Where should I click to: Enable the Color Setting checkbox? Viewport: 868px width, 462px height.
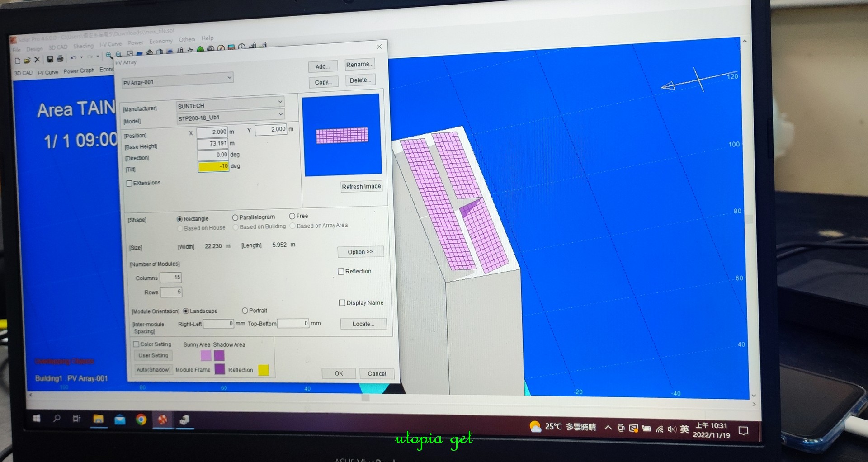point(136,344)
